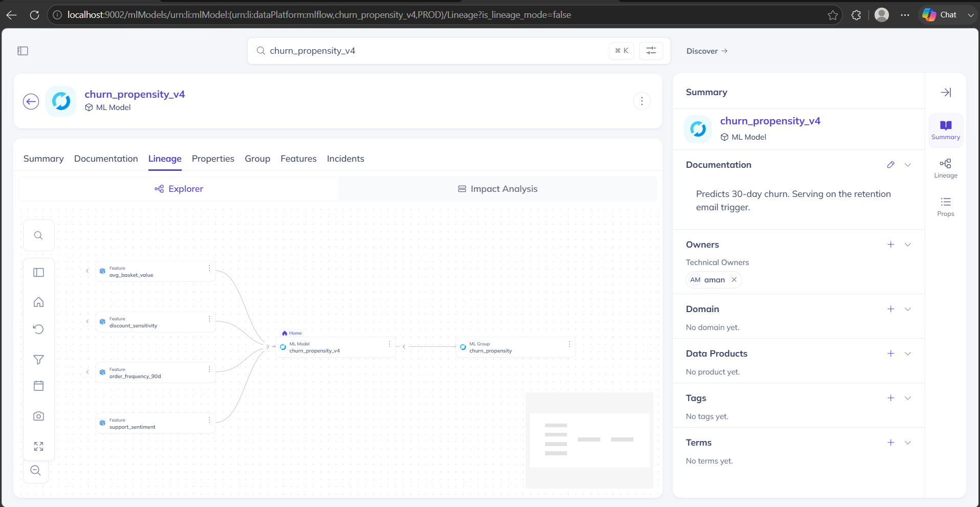Click the browser back arrow
This screenshot has width=980, height=507.
coord(12,15)
